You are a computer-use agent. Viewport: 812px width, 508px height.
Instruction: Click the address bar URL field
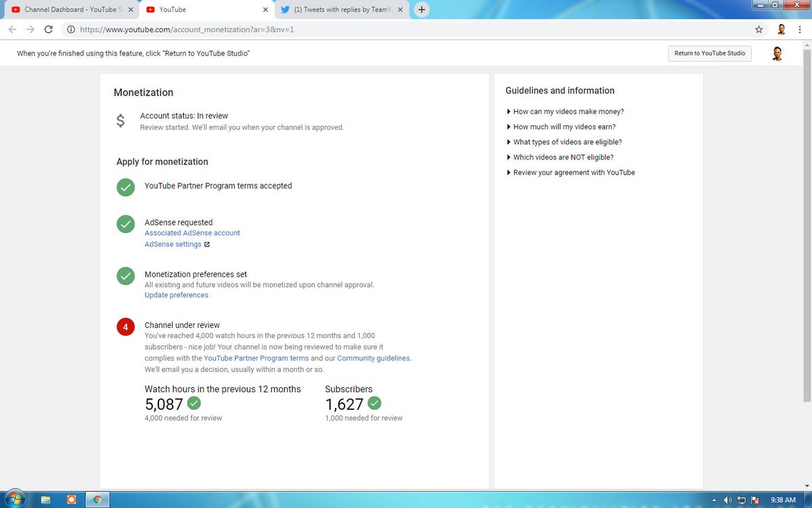click(406, 30)
